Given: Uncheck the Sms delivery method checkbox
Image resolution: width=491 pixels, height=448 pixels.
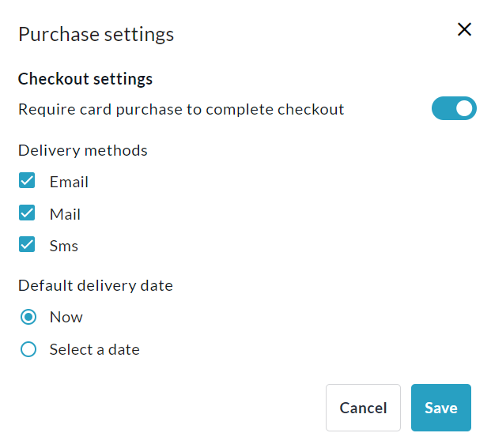Looking at the screenshot, I should pyautogui.click(x=28, y=245).
